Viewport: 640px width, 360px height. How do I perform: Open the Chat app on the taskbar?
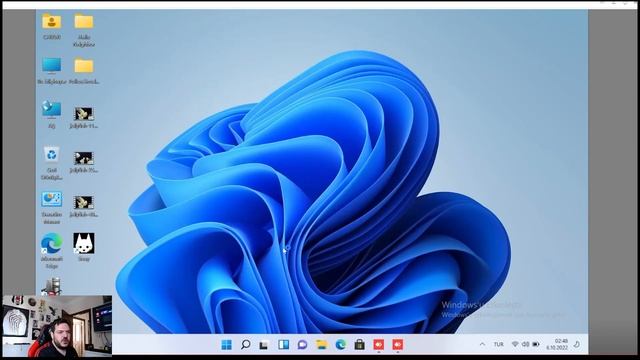[302, 345]
